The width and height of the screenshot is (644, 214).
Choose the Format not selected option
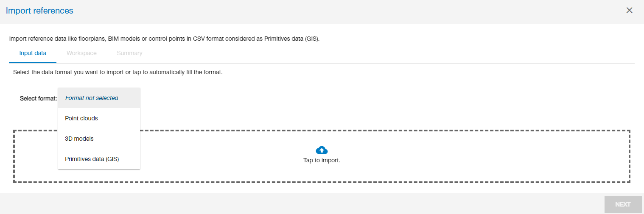tap(92, 98)
